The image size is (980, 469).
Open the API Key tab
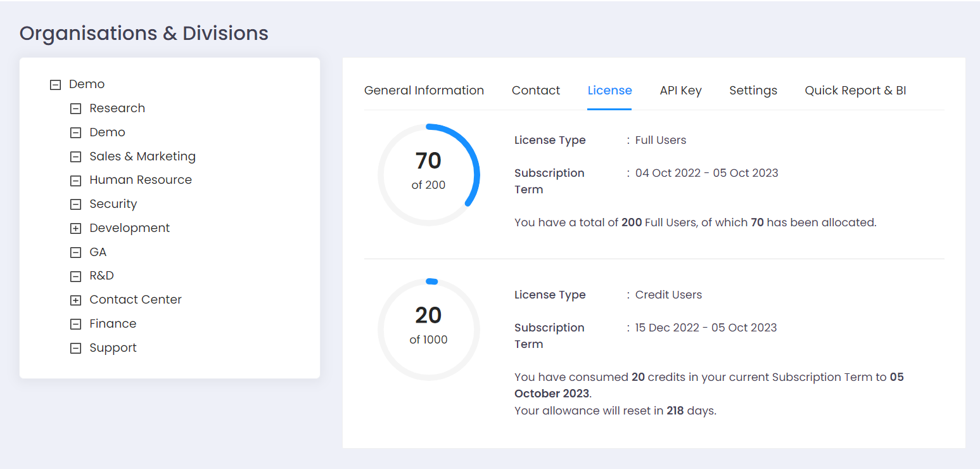(x=680, y=91)
